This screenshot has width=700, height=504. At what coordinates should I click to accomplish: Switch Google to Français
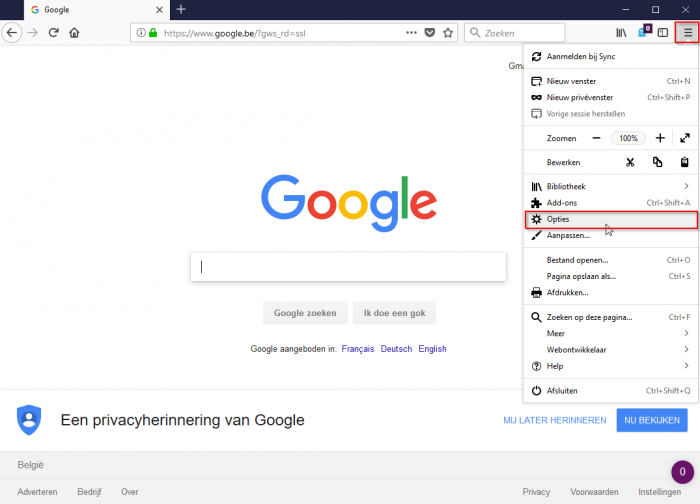(358, 349)
